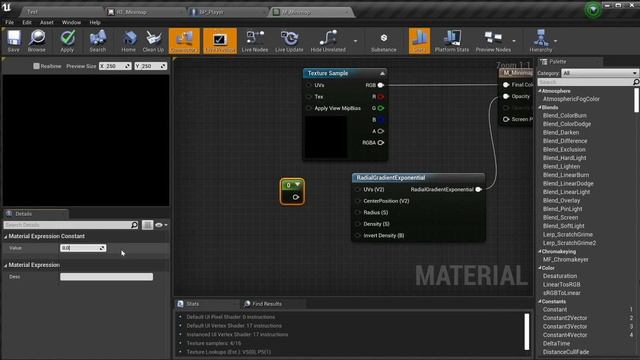
Task: Toggle Live Preview in toolbar
Action: coord(220,41)
